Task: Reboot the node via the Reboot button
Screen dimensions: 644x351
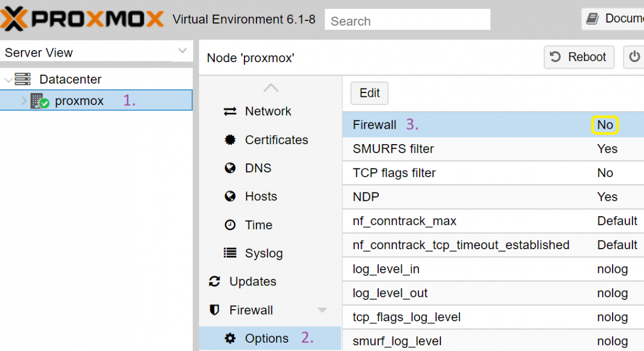Action: pos(578,57)
